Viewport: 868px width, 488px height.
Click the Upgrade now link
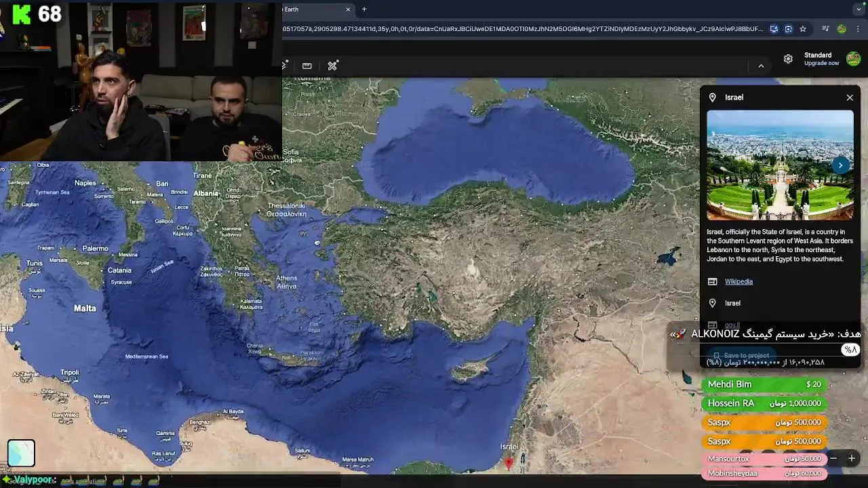(821, 63)
